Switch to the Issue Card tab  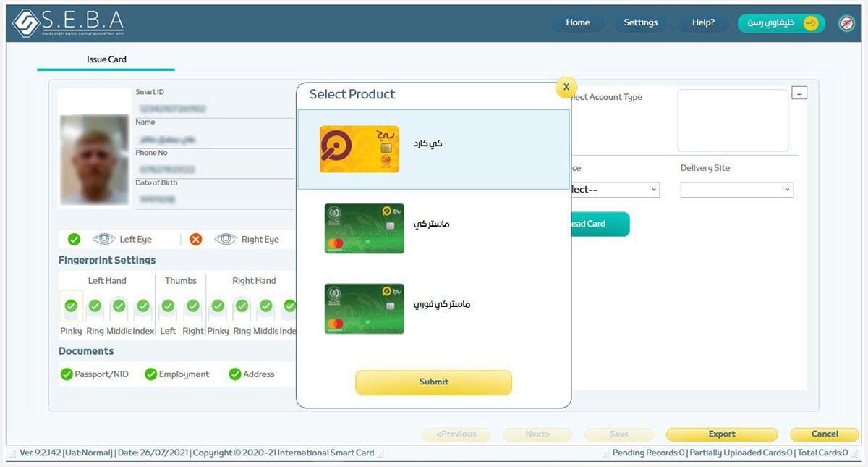tap(106, 59)
